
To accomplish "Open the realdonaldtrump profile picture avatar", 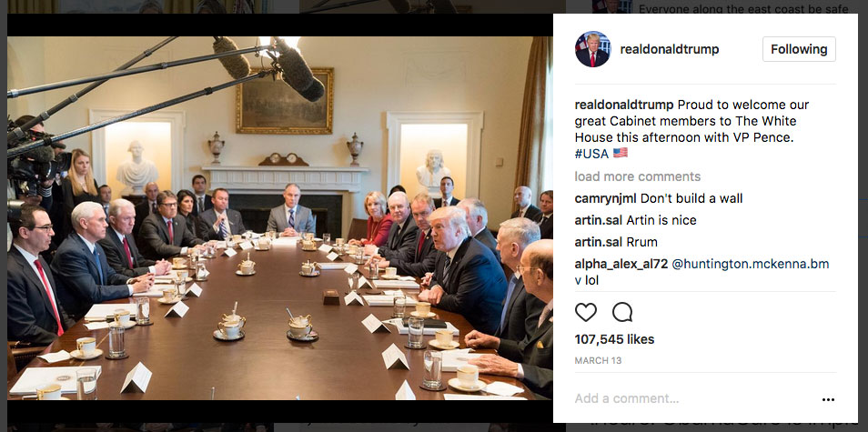I will pos(592,49).
